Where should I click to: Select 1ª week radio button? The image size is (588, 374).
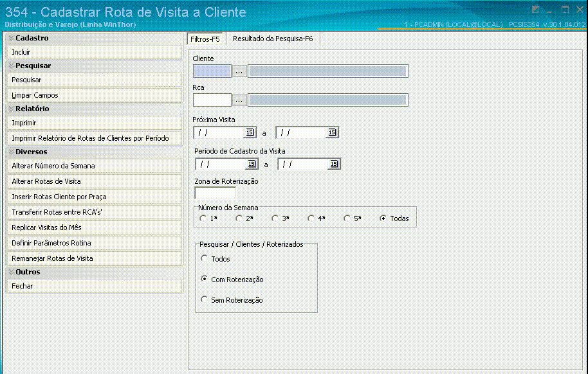(203, 218)
